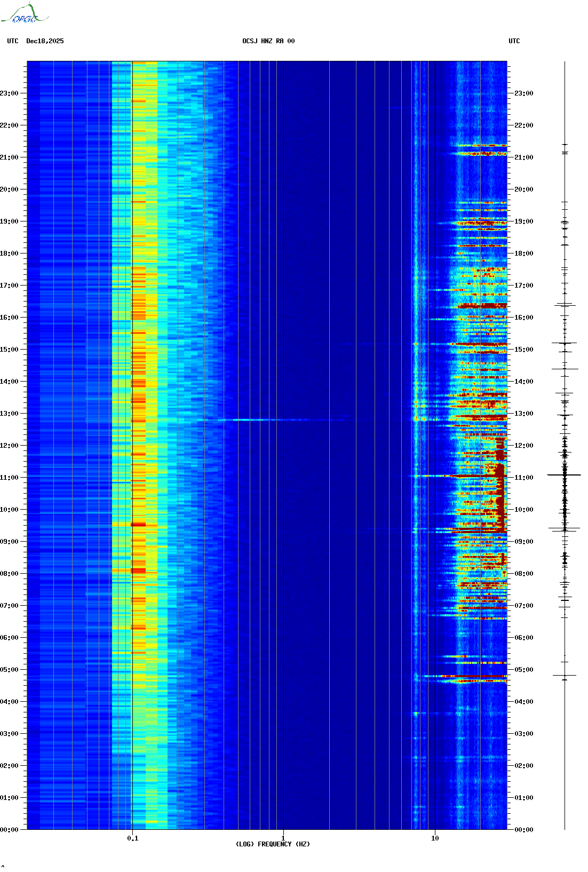Click the largest seismogram spike near 11:00

click(564, 474)
